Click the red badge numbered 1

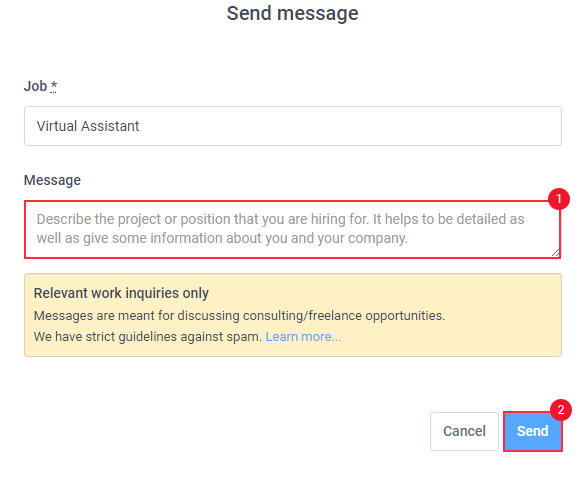(559, 199)
